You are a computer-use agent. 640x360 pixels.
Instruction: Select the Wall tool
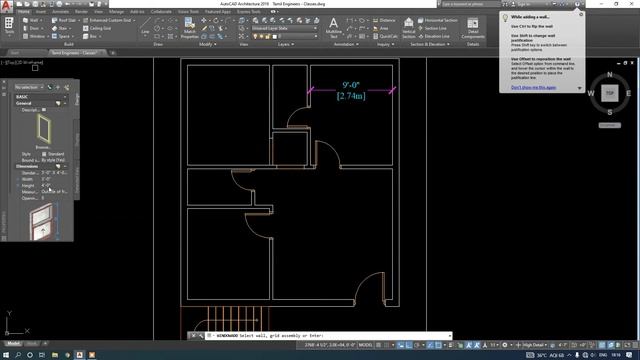pos(31,20)
